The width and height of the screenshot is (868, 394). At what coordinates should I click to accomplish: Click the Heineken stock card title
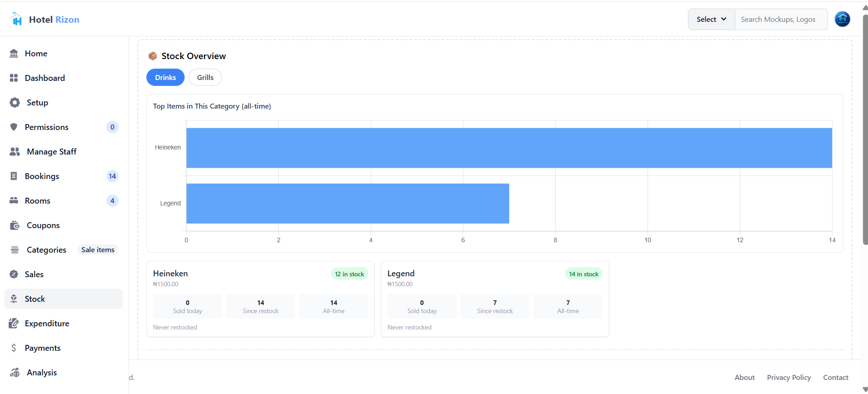171,274
